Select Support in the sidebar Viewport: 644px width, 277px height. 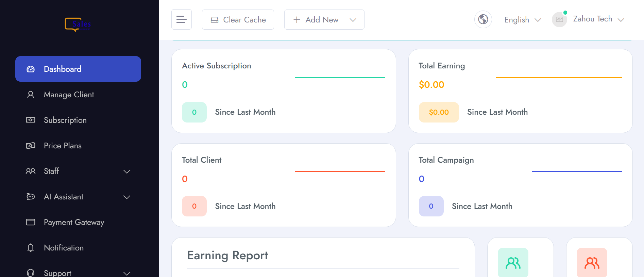click(57, 272)
